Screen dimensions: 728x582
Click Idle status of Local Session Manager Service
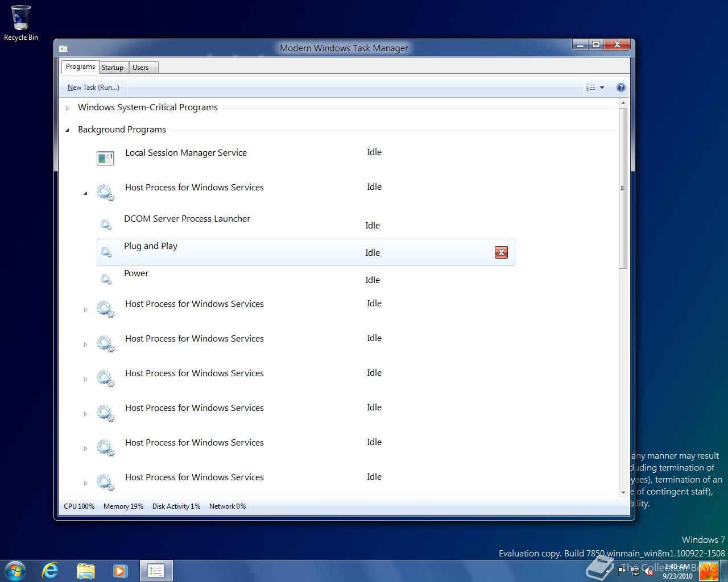[374, 152]
